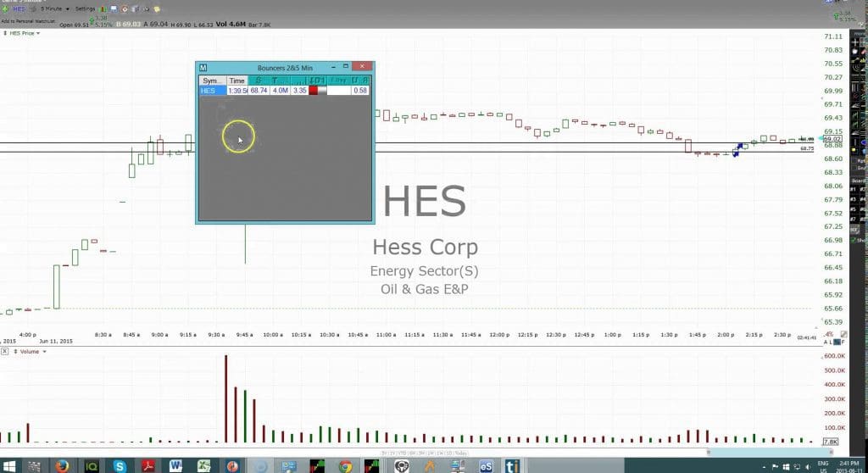Image resolution: width=868 pixels, height=473 pixels.
Task: Click the 0.58 cell in the Bouncers window
Action: [x=359, y=91]
